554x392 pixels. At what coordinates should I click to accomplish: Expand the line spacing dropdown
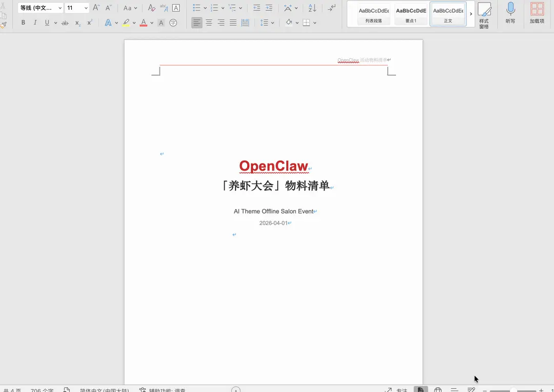pyautogui.click(x=271, y=23)
